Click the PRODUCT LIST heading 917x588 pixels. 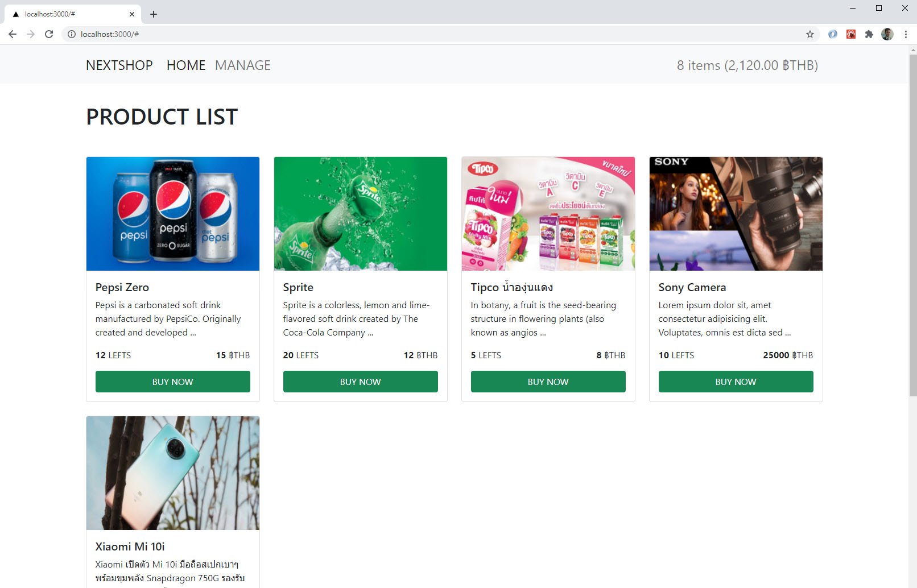(162, 117)
